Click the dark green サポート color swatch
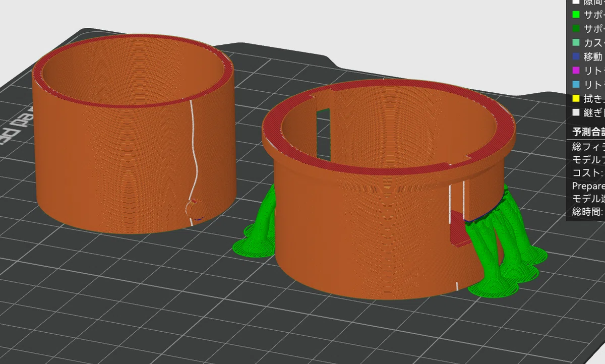This screenshot has height=364, width=605. [x=576, y=29]
